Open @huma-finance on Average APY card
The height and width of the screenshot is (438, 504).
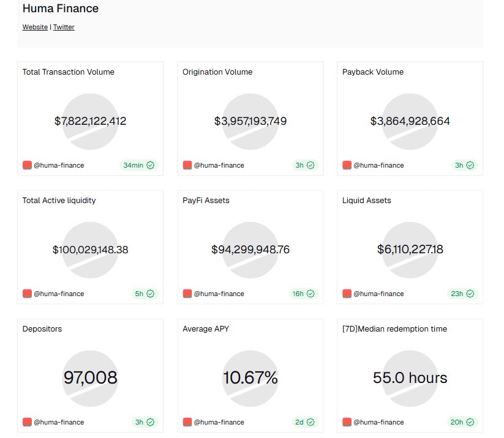pos(219,422)
